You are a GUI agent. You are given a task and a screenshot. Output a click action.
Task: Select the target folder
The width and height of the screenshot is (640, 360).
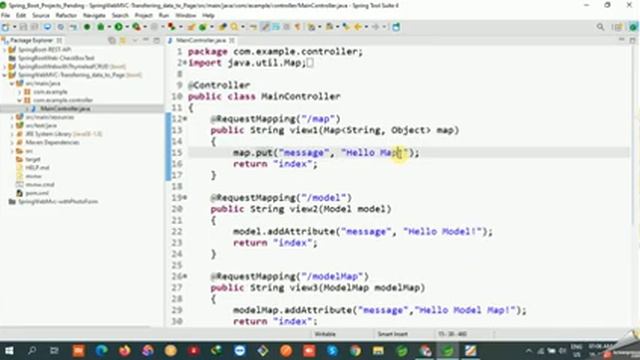[33, 159]
